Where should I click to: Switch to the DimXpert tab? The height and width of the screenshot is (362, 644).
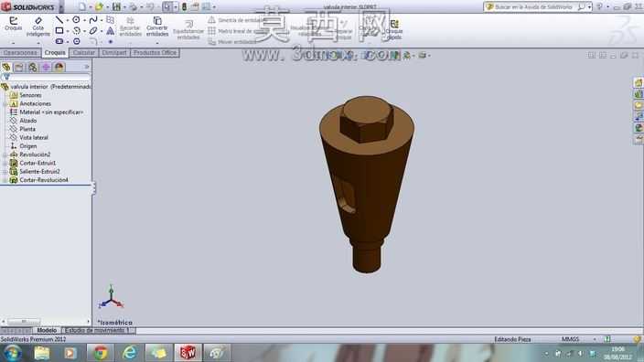point(114,52)
